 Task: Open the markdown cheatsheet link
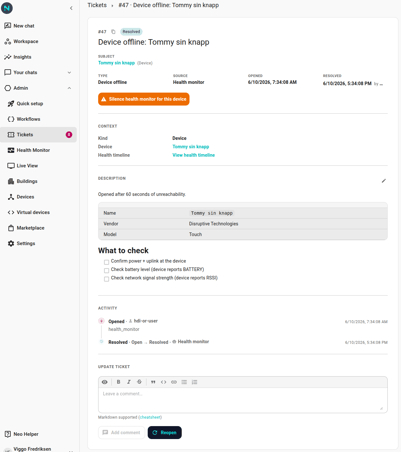point(150,417)
